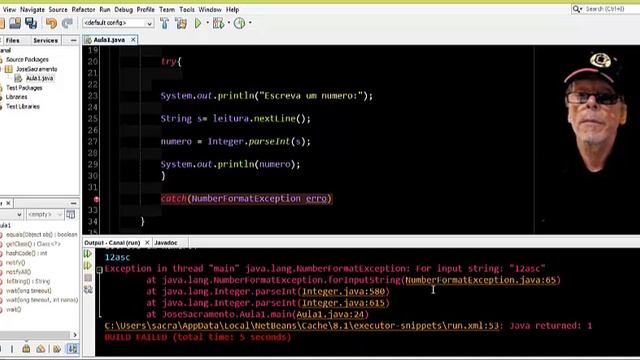Screen dimensions: 640x360
Task: Close the Output - Canal (run) tab
Action: (147, 242)
